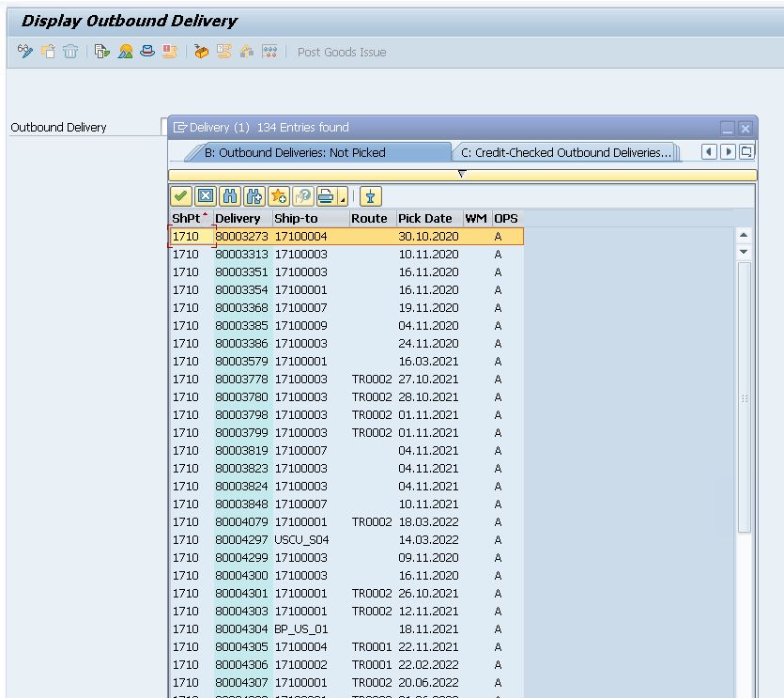Open the tab list selector button
This screenshot has width=784, height=698.
tap(746, 152)
